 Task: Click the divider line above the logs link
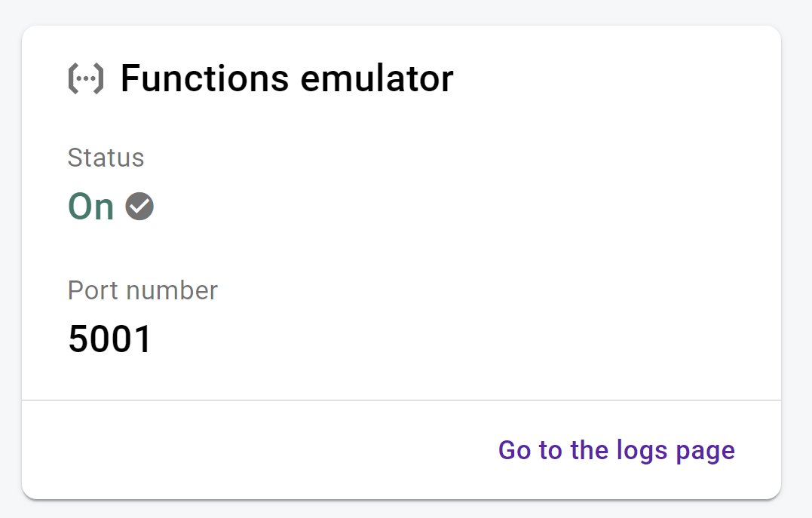(x=401, y=400)
